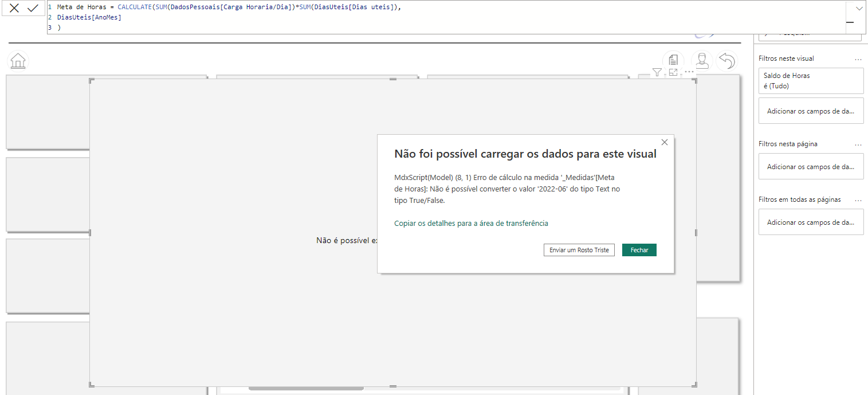Open the person profile icon
868x395 pixels.
coord(701,61)
